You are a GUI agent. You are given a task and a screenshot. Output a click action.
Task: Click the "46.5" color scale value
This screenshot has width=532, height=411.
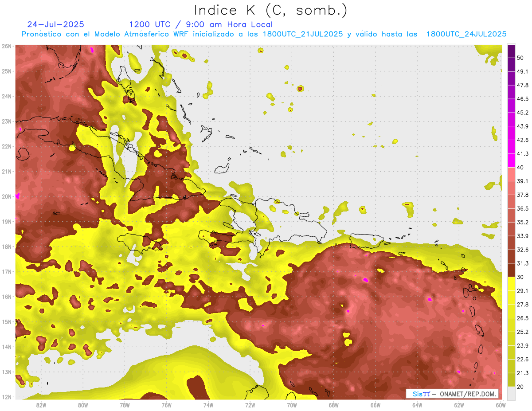point(523,99)
